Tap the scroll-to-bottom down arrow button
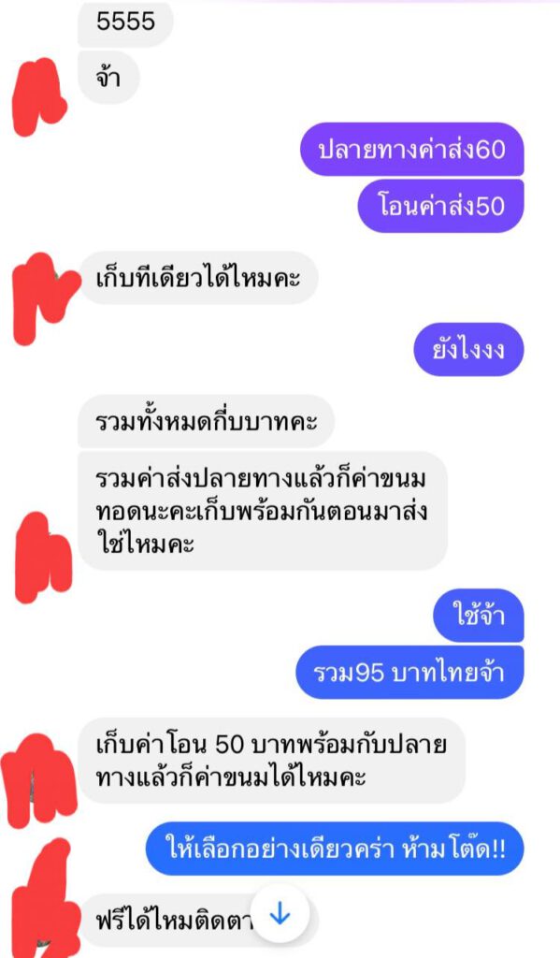 point(280,915)
